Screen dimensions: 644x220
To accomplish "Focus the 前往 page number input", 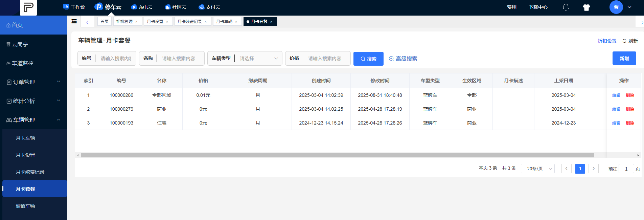I will (626, 169).
